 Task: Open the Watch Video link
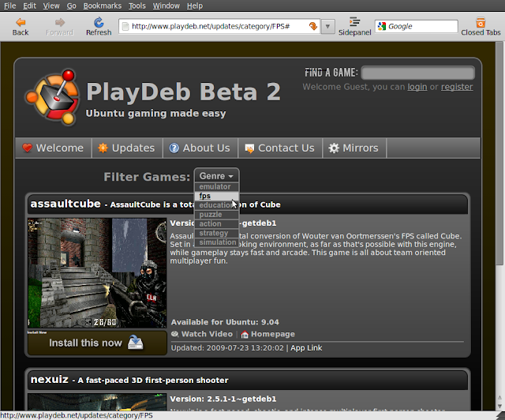[x=207, y=334]
